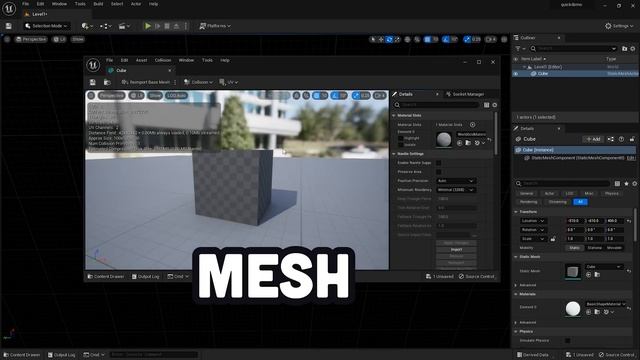
Task: Search field in mesh editor Details panel
Action: [436, 105]
